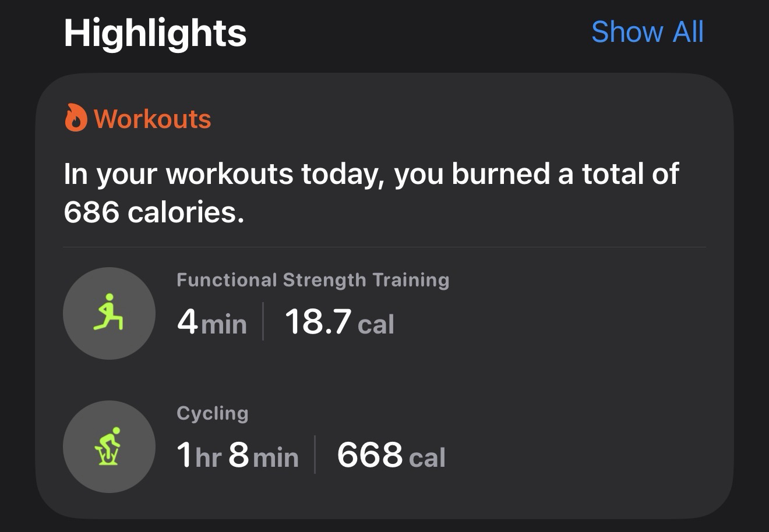769x532 pixels.
Task: Select the green Cycling bike icon
Action: (x=109, y=446)
